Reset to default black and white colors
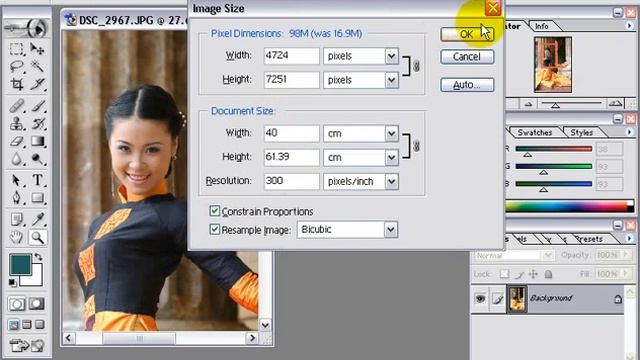Screen dimensions: 640x360 (x=13, y=282)
